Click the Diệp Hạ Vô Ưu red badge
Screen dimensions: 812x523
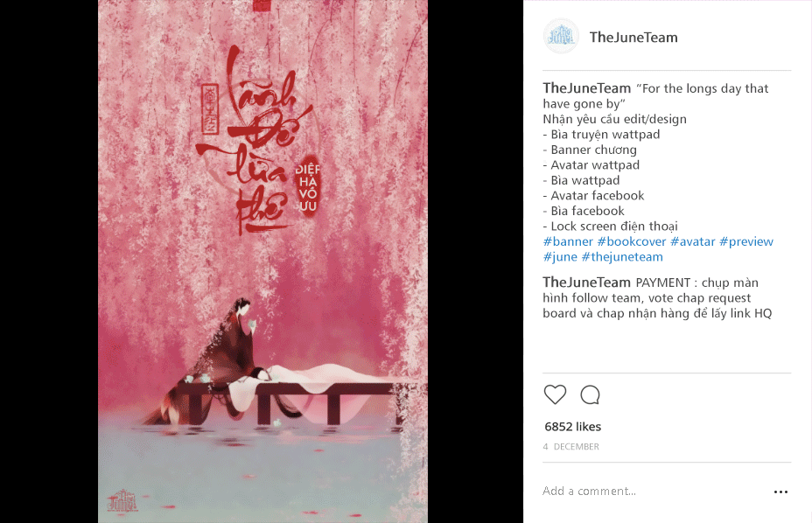click(308, 186)
